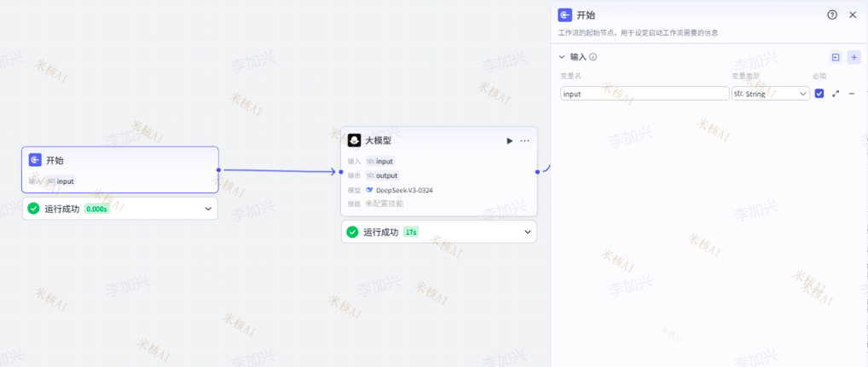Viewport: 868px width, 367px height.
Task: Select the 大模型 node title
Action: 379,140
